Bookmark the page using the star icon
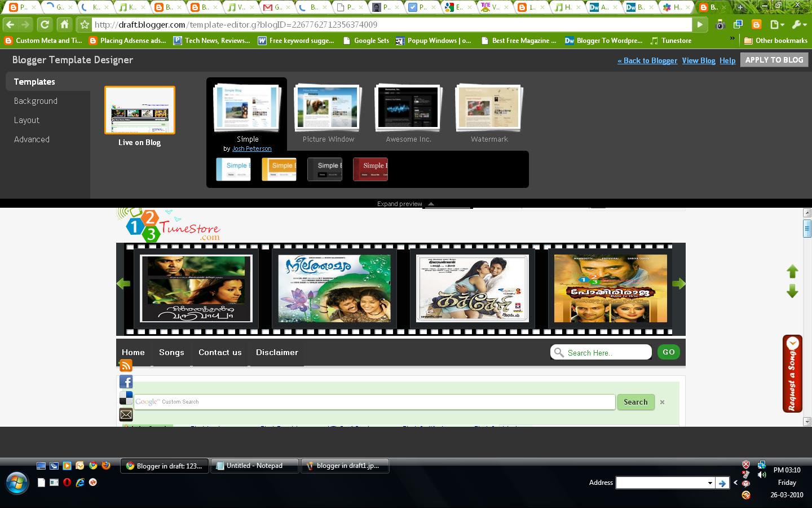 (85, 25)
